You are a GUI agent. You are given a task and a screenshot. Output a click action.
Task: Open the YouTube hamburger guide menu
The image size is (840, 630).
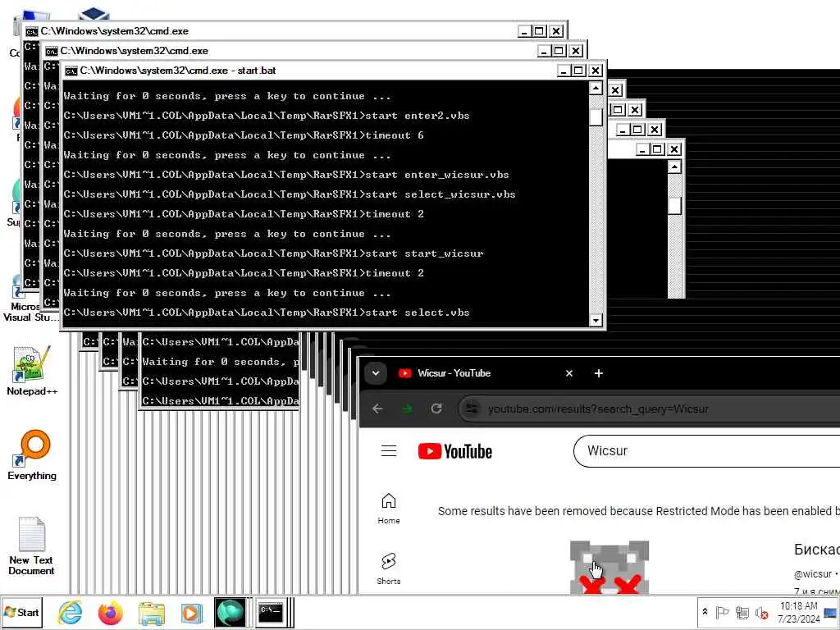[389, 451]
